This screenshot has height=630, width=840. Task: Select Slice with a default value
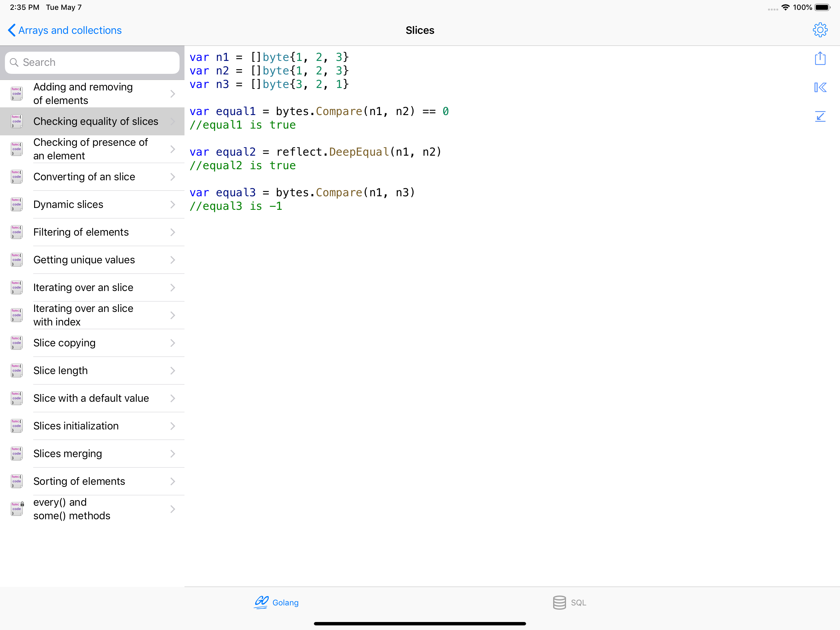pyautogui.click(x=91, y=398)
